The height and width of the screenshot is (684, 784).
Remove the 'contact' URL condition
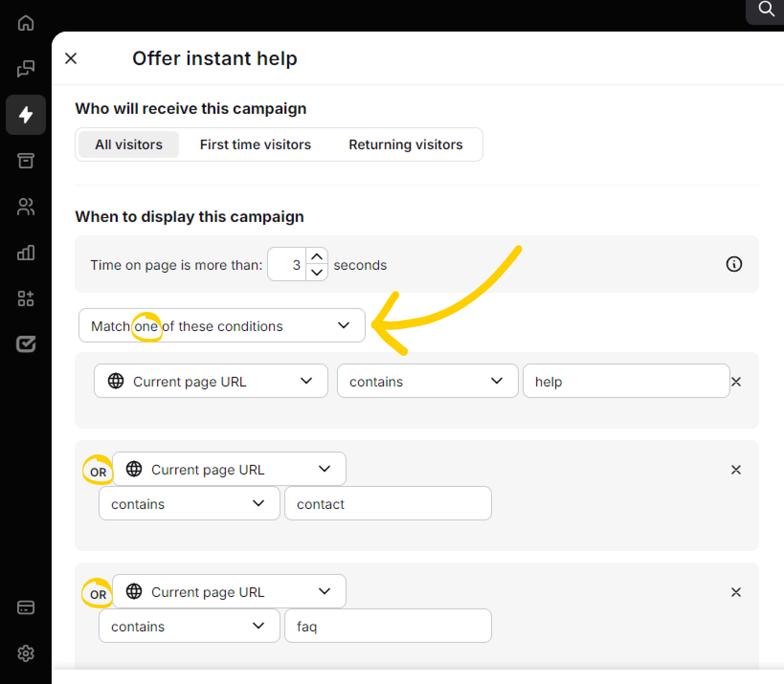click(736, 470)
